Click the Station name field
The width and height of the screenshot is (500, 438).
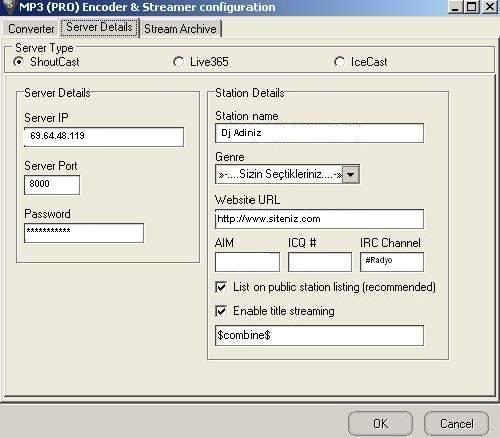(x=319, y=133)
